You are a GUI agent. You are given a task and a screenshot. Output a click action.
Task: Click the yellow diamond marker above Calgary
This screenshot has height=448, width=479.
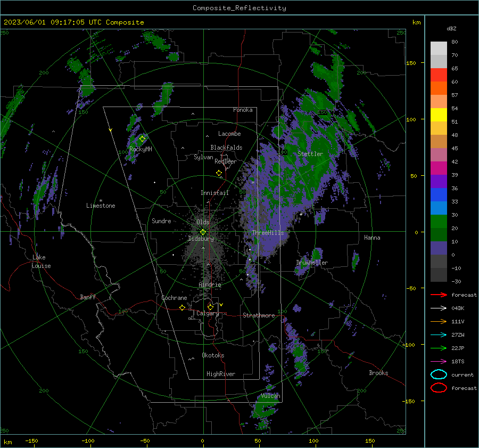(x=210, y=307)
